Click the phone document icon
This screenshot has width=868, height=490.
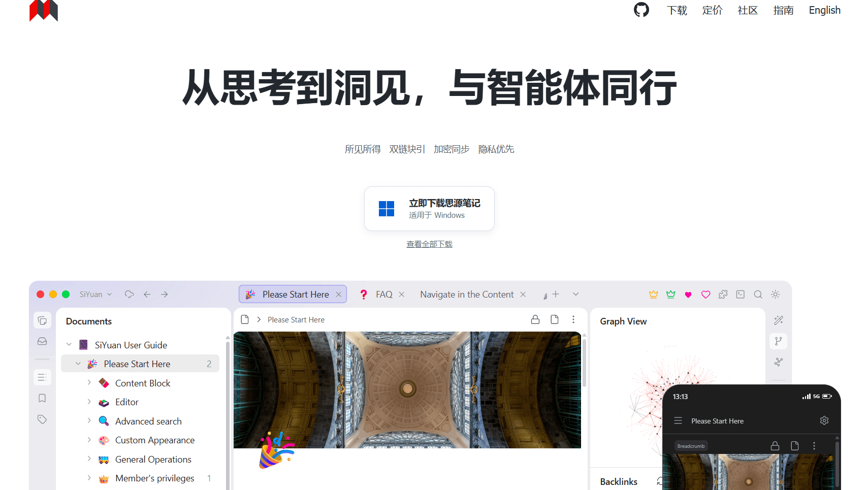click(x=795, y=446)
